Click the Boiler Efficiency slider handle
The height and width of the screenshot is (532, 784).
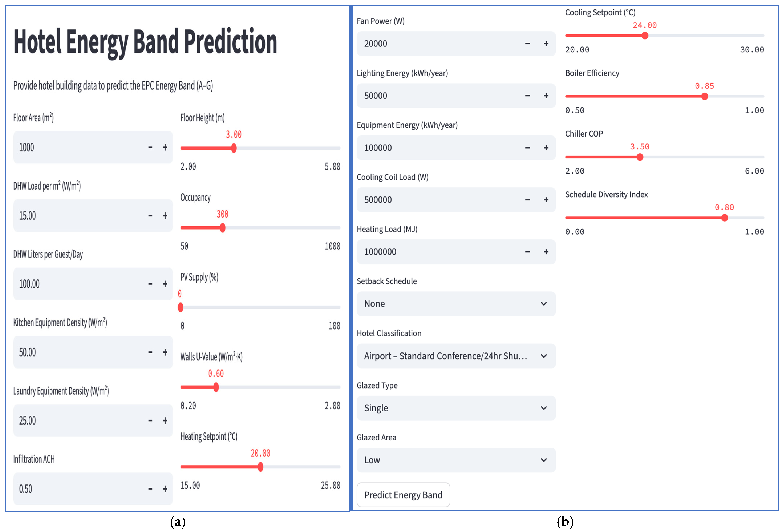pos(704,96)
